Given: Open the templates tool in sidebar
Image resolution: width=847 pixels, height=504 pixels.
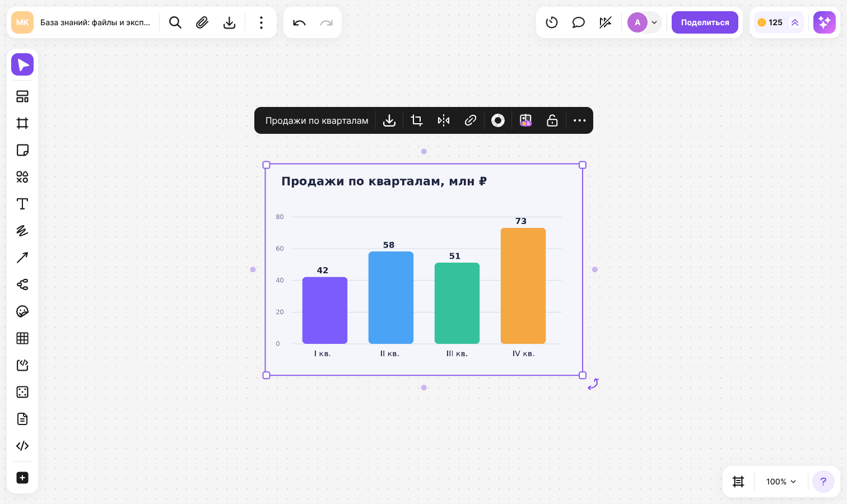Looking at the screenshot, I should coord(22,96).
